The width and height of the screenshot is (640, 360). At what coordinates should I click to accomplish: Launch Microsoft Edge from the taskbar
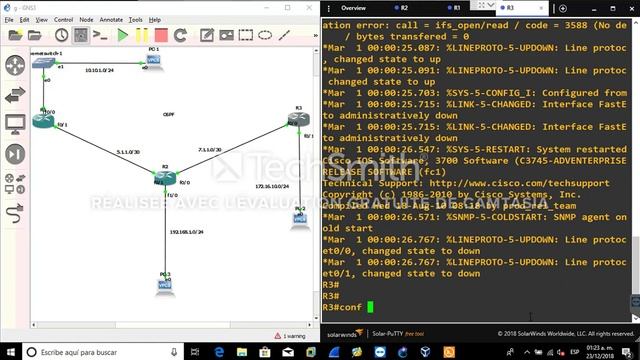click(219, 352)
